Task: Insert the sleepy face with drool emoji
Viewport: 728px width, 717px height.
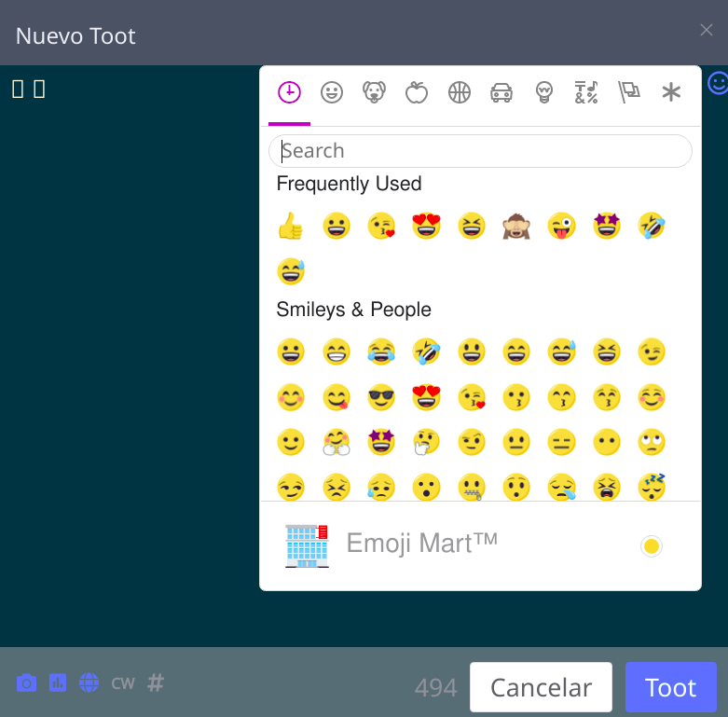Action: coord(561,487)
